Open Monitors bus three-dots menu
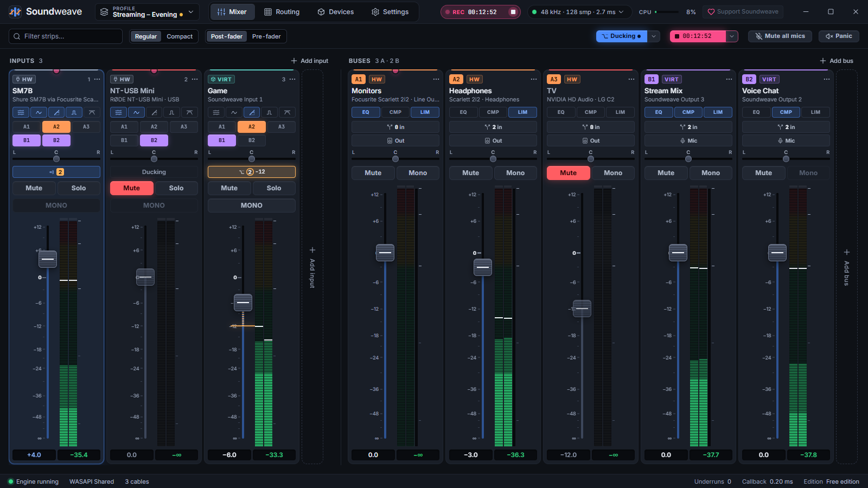868x488 pixels. click(436, 79)
